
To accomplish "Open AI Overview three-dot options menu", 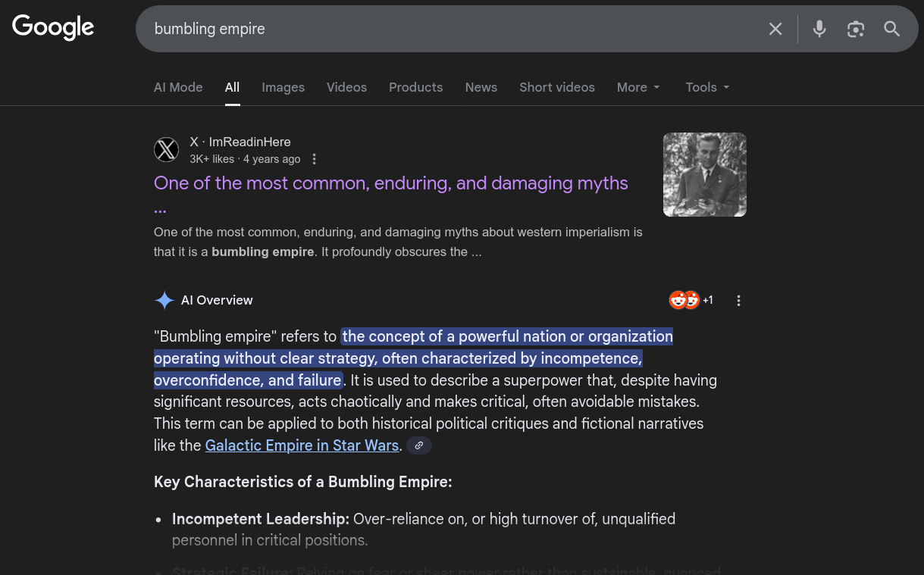I will [x=738, y=301].
